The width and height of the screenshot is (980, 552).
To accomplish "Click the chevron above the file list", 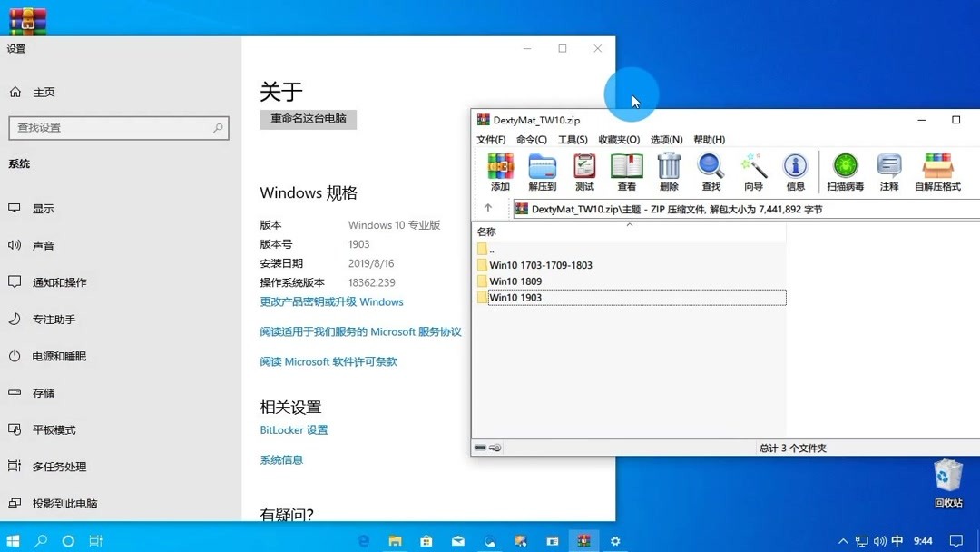I will pyautogui.click(x=630, y=224).
